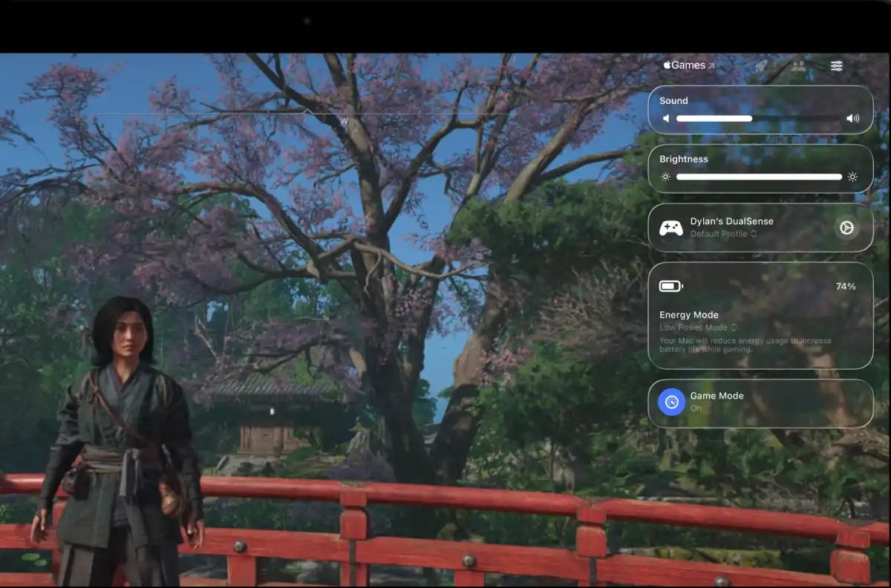Click the blue Game Mode controller badge
891x588 pixels.
pyautogui.click(x=672, y=402)
